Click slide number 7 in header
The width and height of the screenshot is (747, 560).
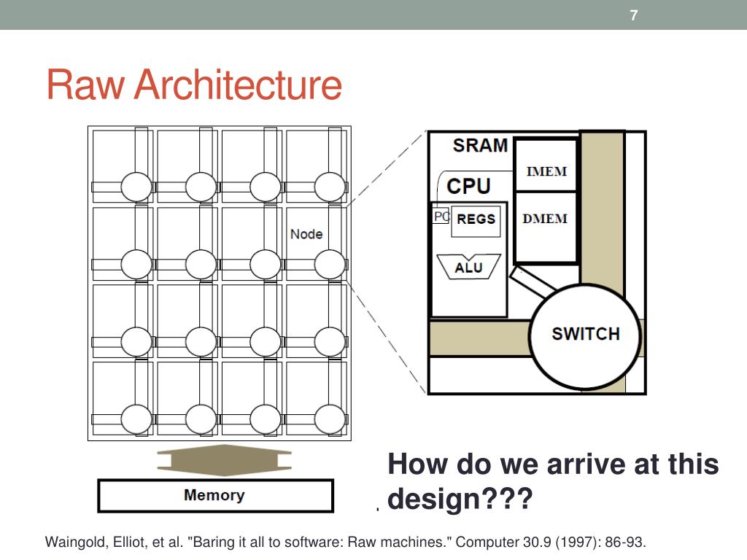tap(634, 15)
